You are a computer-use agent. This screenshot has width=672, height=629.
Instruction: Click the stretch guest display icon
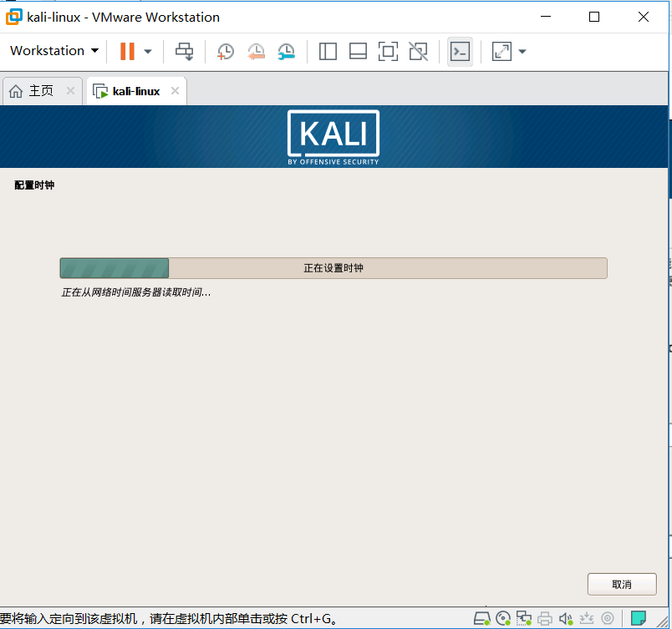[501, 52]
